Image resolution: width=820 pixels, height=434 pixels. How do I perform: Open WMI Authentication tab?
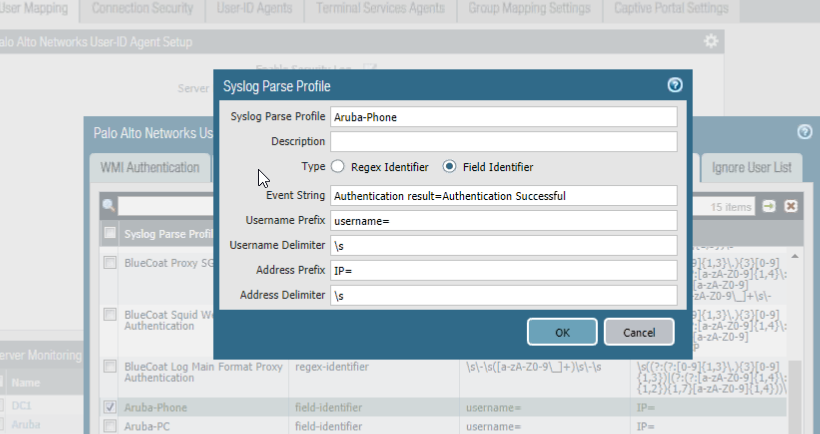click(150, 167)
